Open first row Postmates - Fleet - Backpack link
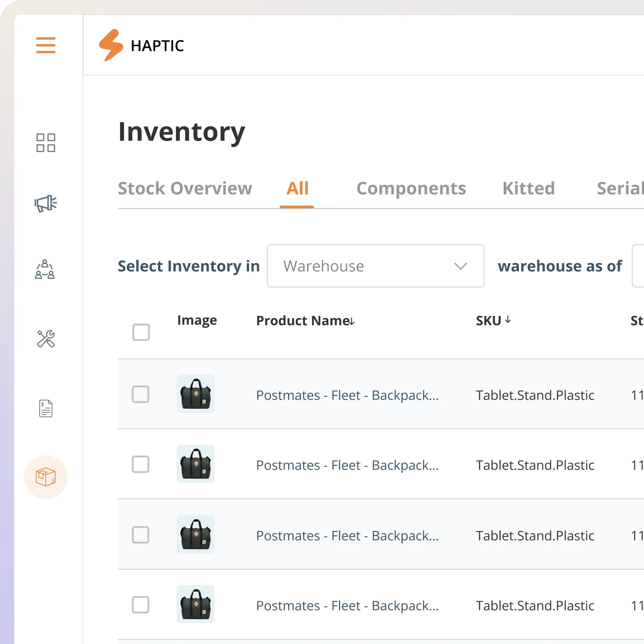Screen dimensions: 644x644 347,395
